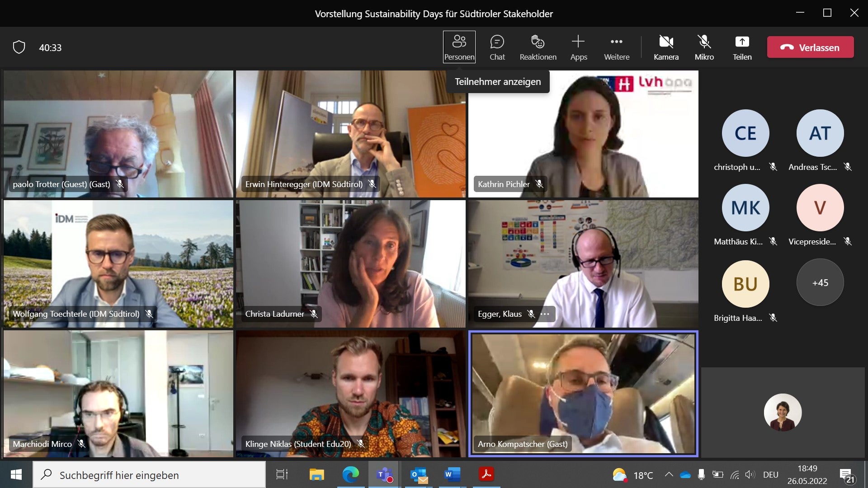Click the Verlassen leave button
868x488 pixels.
810,47
